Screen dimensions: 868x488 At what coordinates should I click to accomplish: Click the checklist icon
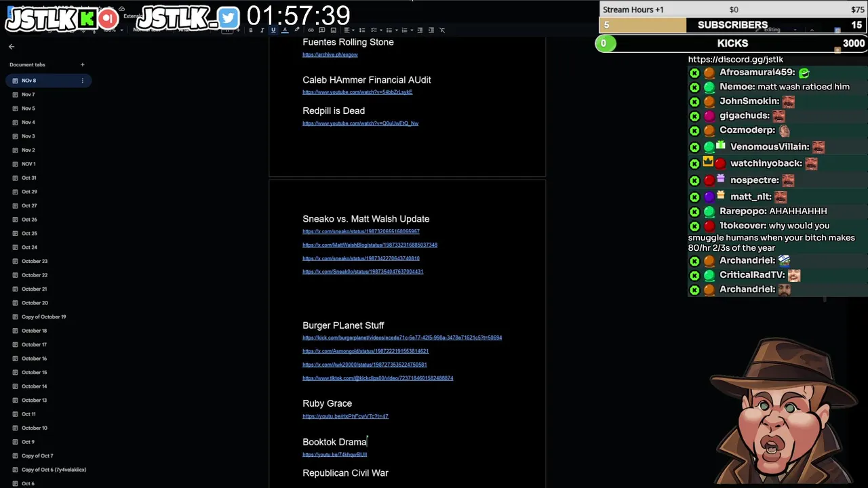pos(376,30)
